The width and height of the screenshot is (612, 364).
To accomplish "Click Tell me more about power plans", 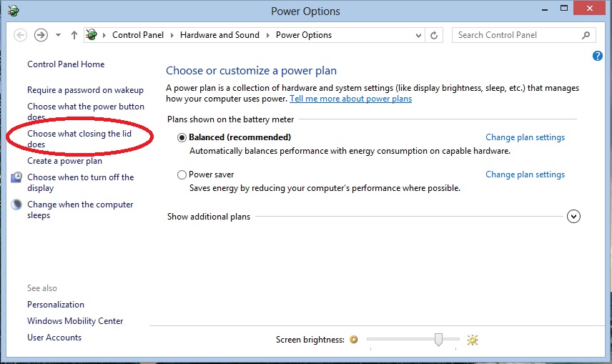I will click(350, 99).
